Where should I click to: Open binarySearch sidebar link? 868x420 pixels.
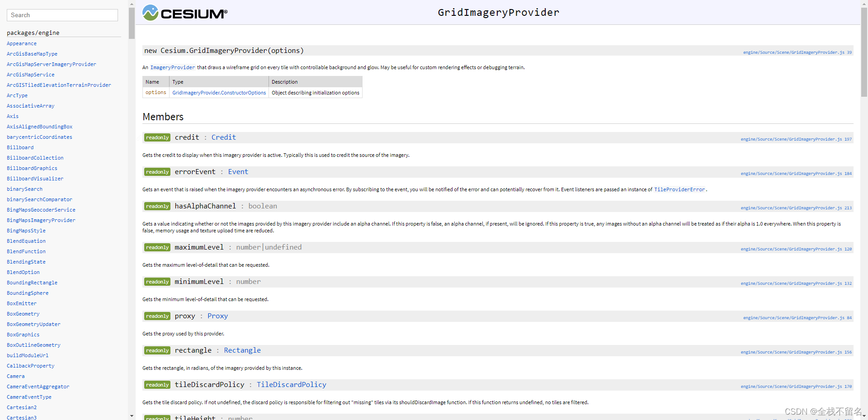click(x=25, y=189)
